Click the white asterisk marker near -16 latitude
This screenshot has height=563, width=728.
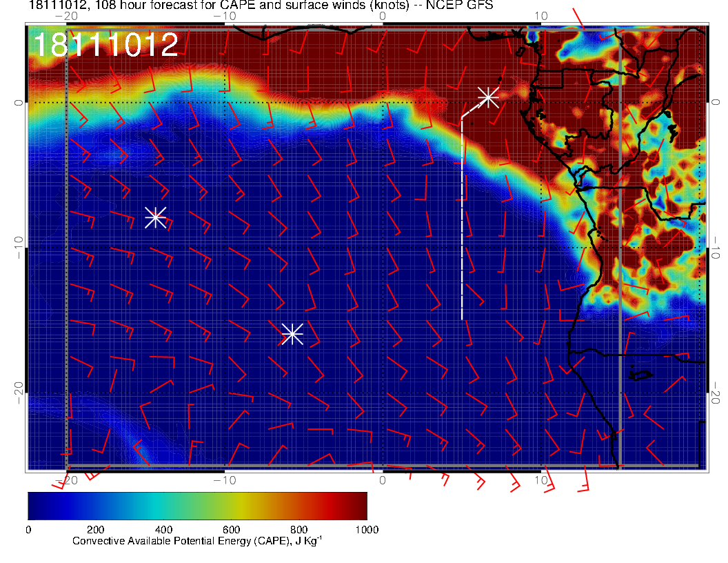(292, 334)
